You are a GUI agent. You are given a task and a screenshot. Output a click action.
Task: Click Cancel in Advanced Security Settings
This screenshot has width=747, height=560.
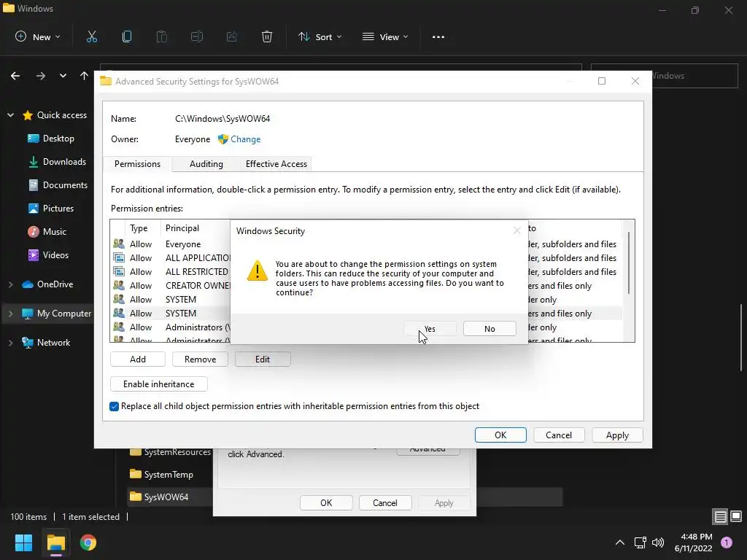coord(559,435)
